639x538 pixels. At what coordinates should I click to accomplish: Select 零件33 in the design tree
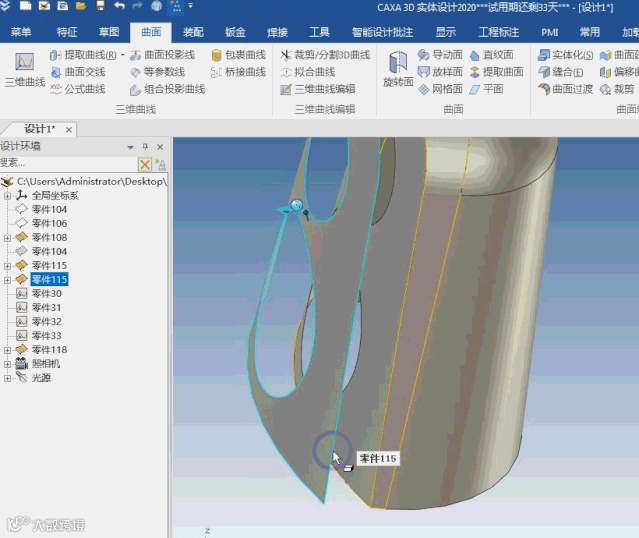[46, 335]
